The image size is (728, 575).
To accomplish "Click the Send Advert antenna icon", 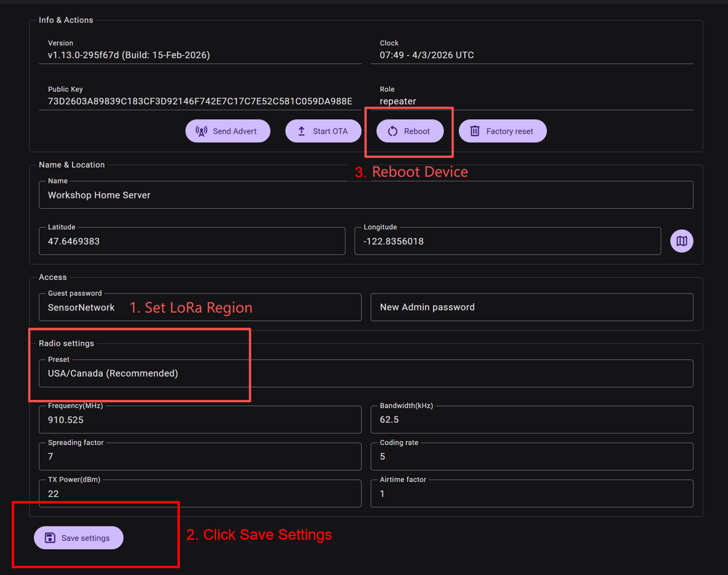I will click(201, 131).
